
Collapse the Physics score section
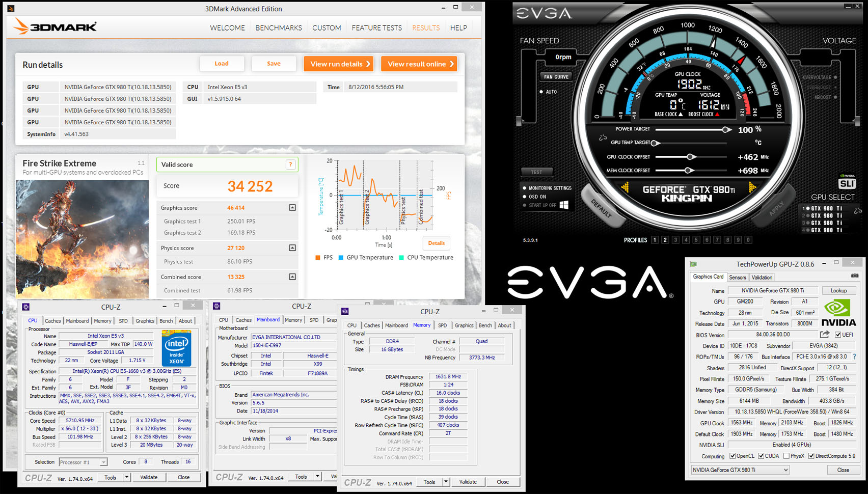(292, 248)
